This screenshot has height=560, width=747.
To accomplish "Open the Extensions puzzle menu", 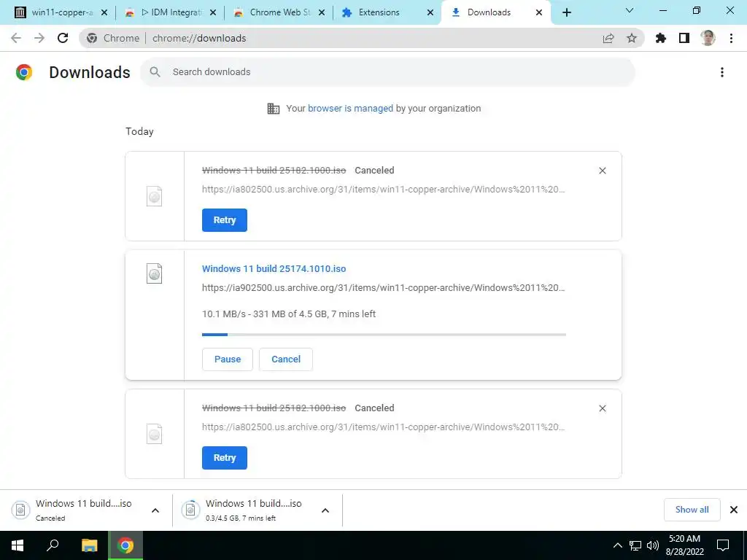I will [661, 38].
